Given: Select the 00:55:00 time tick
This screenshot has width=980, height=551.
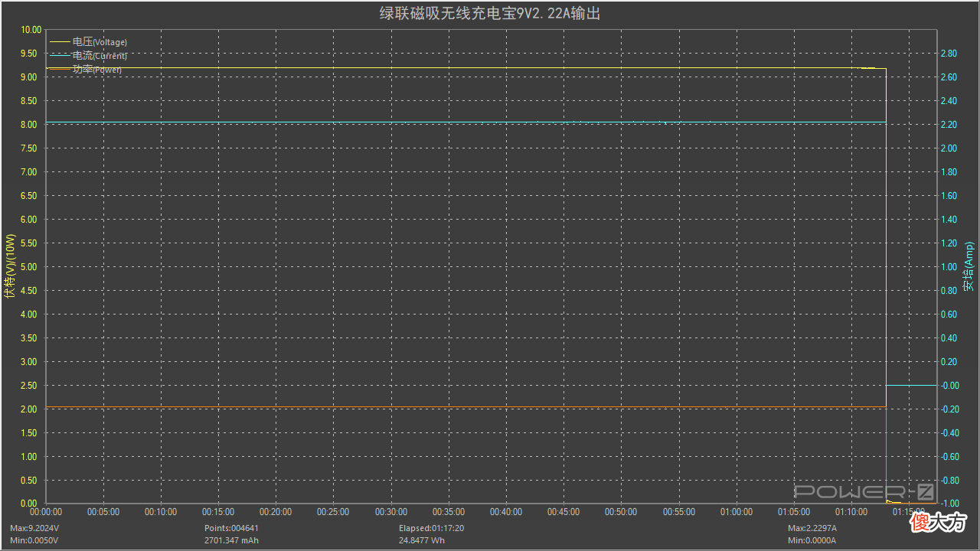Looking at the screenshot, I should [678, 513].
